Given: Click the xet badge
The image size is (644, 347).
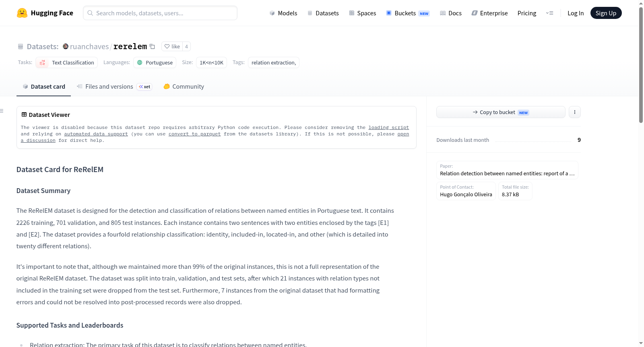Looking at the screenshot, I should (144, 87).
